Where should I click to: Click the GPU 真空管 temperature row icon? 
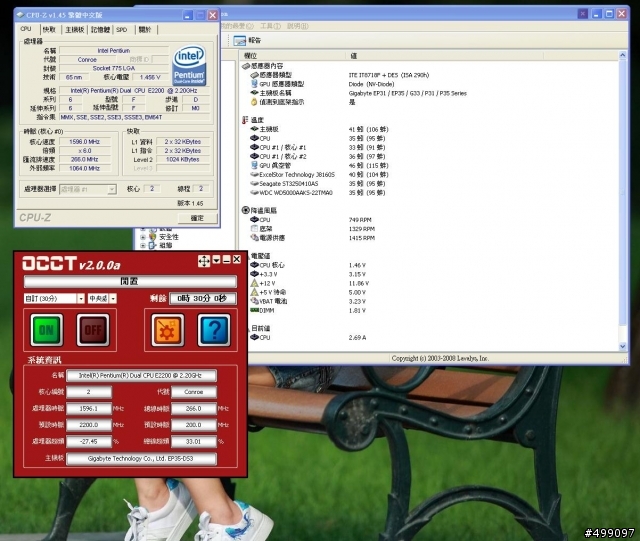tap(254, 165)
